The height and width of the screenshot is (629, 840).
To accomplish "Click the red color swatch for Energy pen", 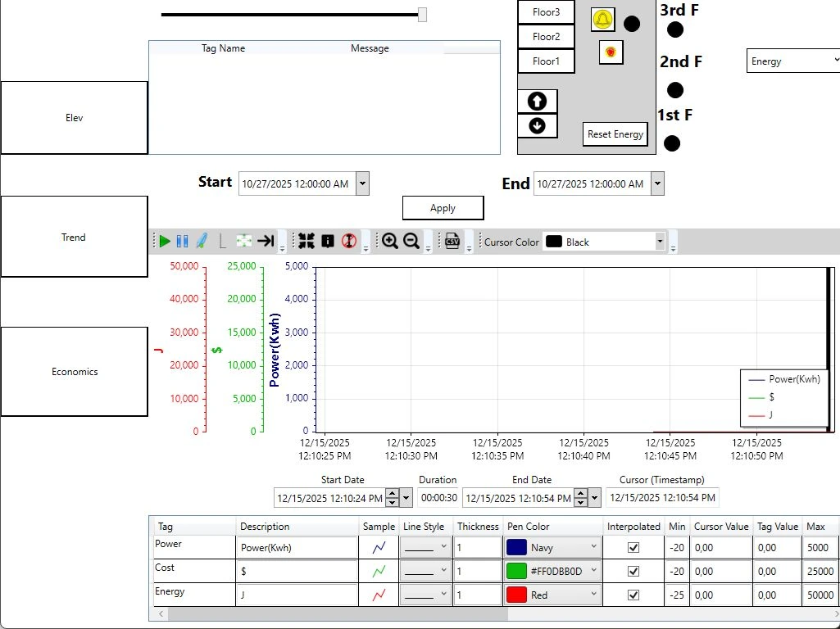I will (x=516, y=595).
